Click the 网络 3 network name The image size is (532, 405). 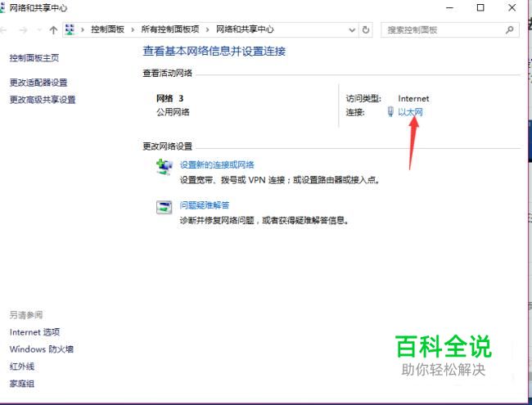coord(169,98)
